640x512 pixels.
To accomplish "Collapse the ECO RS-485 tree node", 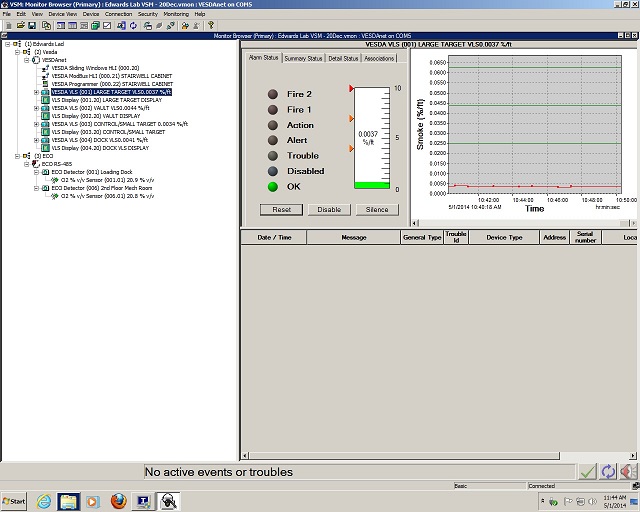I will (29, 164).
